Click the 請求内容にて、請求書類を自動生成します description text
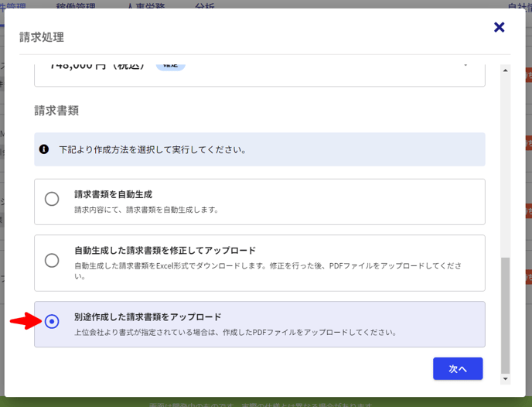 point(147,210)
